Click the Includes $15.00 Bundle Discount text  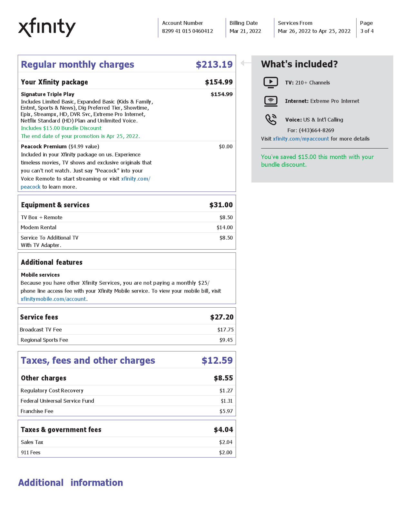point(61,128)
